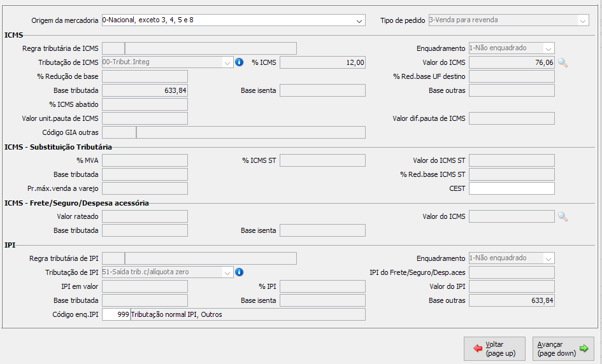Viewport: 602px width, 364px height.
Task: Click the green arrow on Avançar button
Action: pyautogui.click(x=584, y=349)
